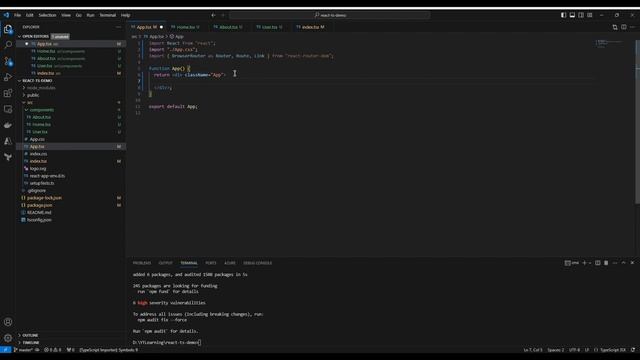The width and height of the screenshot is (640, 360).
Task: Toggle the secondary side bar layout icon
Action: click(581, 15)
